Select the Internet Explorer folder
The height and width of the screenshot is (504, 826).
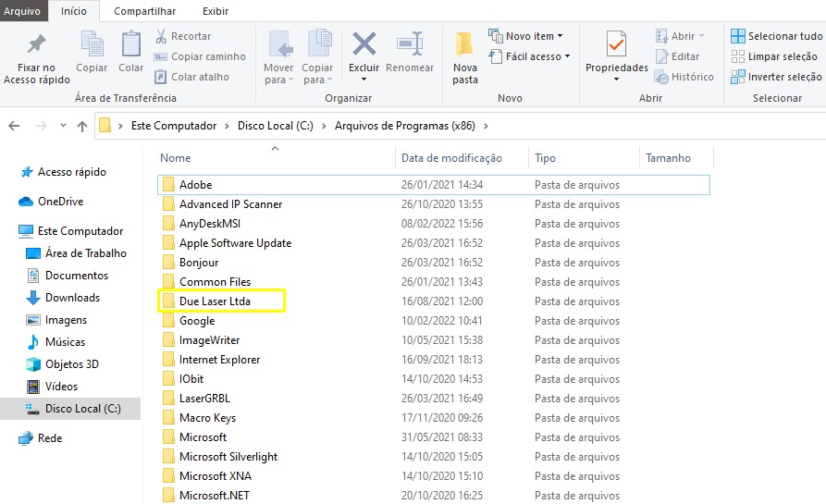click(433, 360)
